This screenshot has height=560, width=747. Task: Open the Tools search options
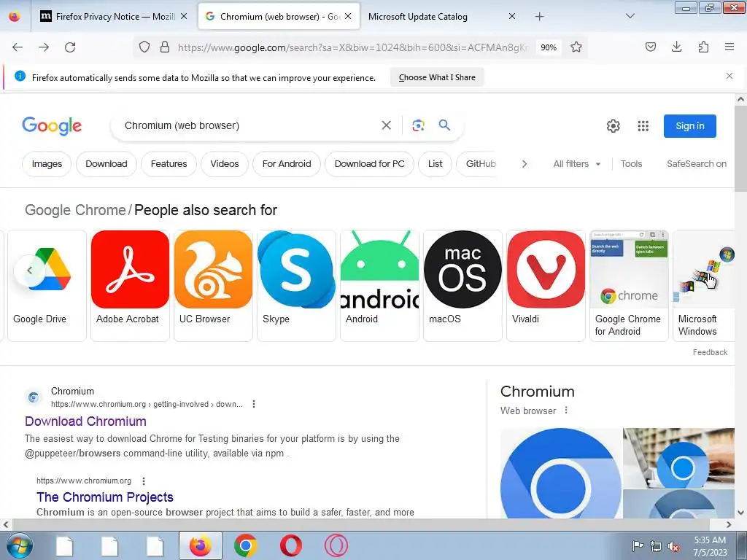(x=631, y=164)
